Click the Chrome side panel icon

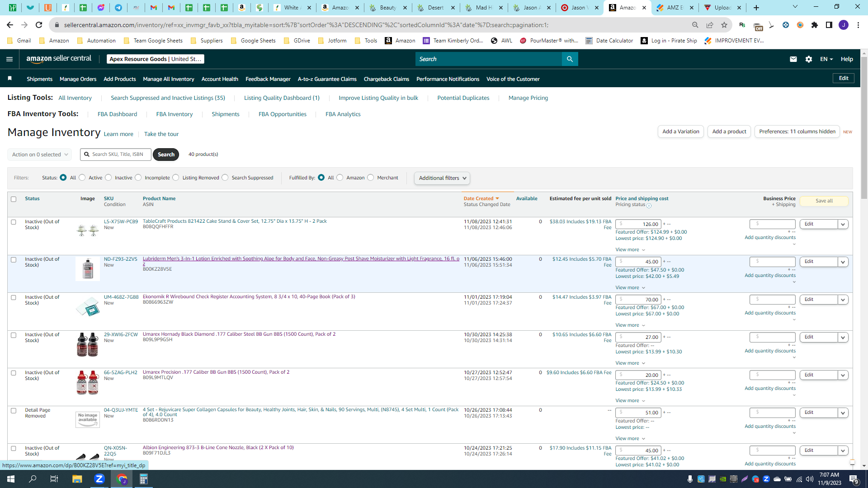[x=829, y=25]
